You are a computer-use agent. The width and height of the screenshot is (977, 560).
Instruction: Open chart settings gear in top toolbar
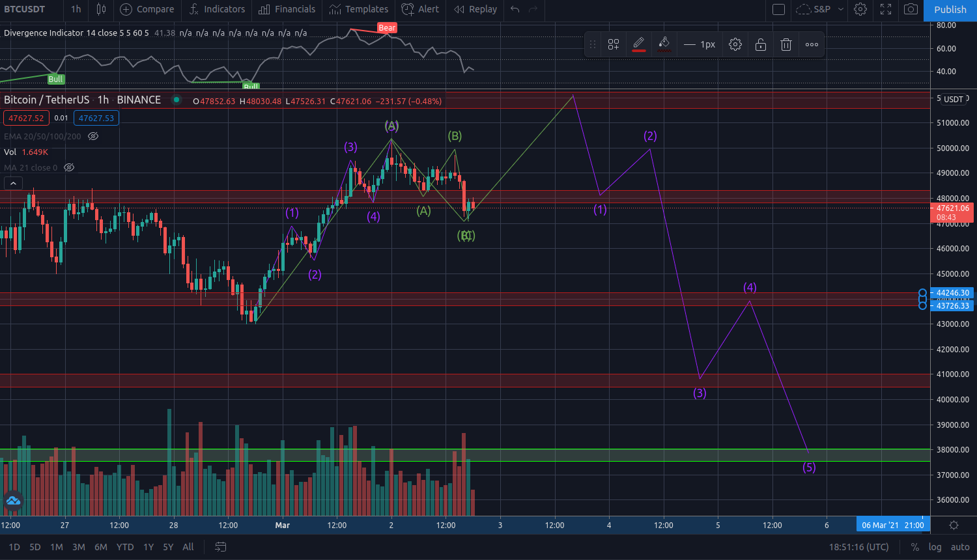[x=860, y=9]
